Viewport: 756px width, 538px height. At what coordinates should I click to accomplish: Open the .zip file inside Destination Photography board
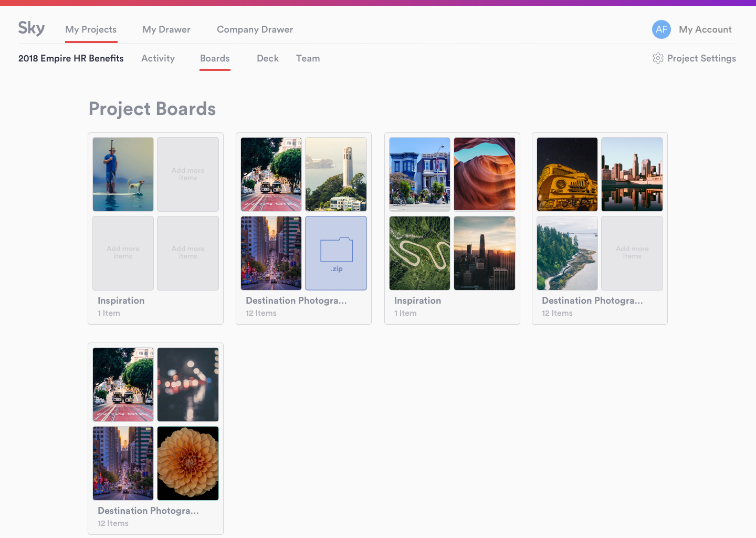[335, 253]
